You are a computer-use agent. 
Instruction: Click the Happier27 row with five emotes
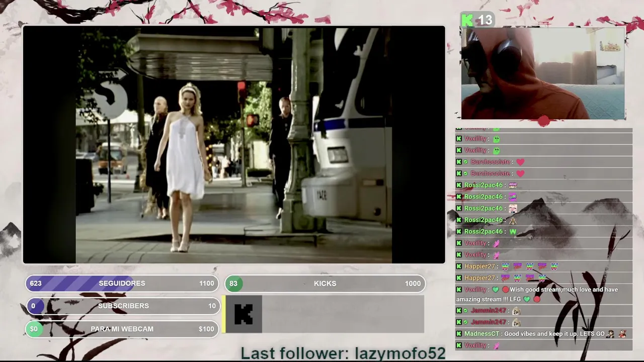pyautogui.click(x=544, y=266)
